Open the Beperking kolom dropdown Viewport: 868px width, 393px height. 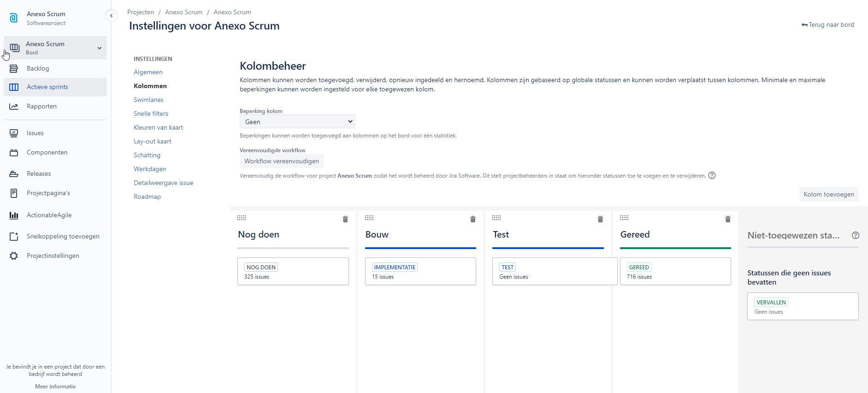pos(297,122)
